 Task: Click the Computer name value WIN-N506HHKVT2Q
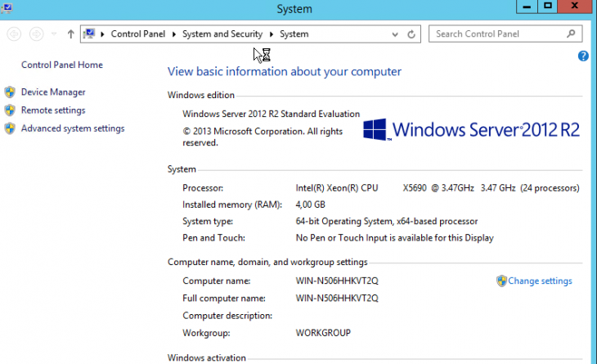[337, 281]
